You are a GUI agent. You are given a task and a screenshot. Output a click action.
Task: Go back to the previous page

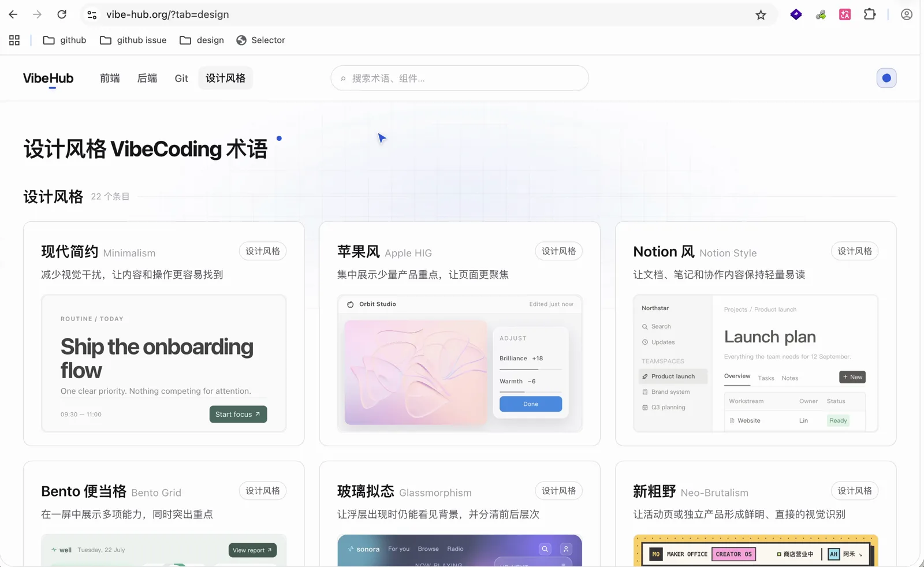[13, 14]
